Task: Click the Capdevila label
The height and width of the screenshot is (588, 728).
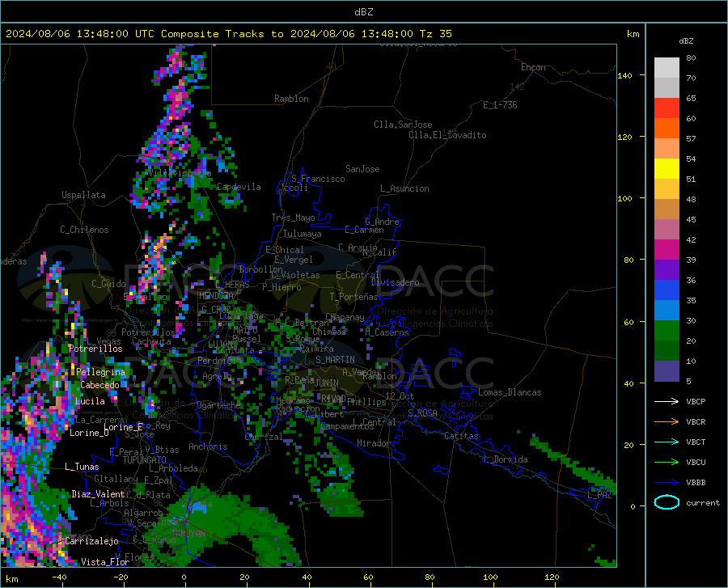Action: tap(239, 187)
